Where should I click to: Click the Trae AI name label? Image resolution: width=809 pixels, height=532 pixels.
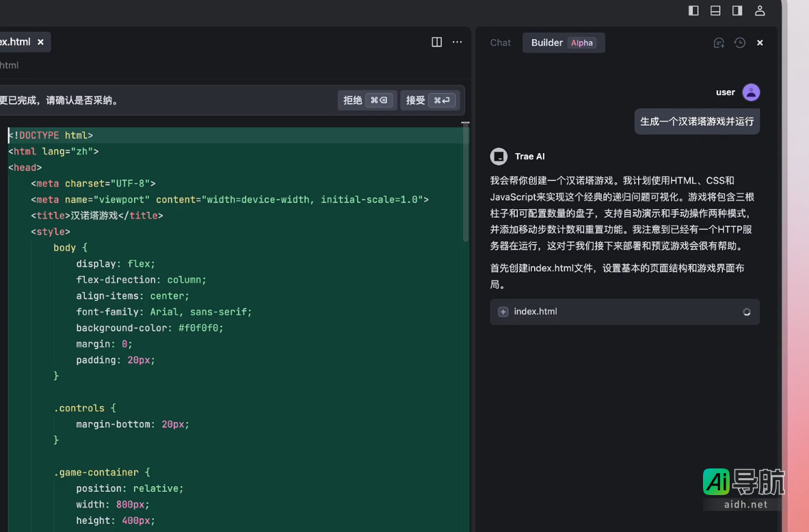click(x=529, y=157)
